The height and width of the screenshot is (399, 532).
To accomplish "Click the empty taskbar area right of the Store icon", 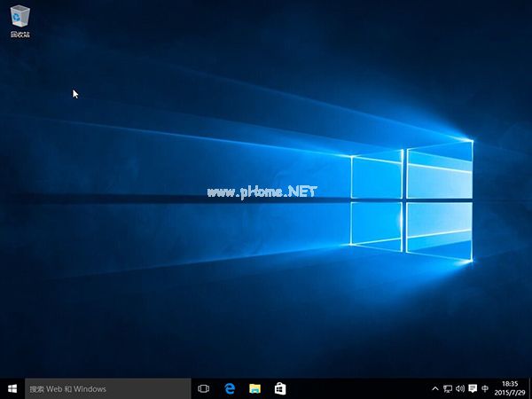I will pyautogui.click(x=355, y=388).
